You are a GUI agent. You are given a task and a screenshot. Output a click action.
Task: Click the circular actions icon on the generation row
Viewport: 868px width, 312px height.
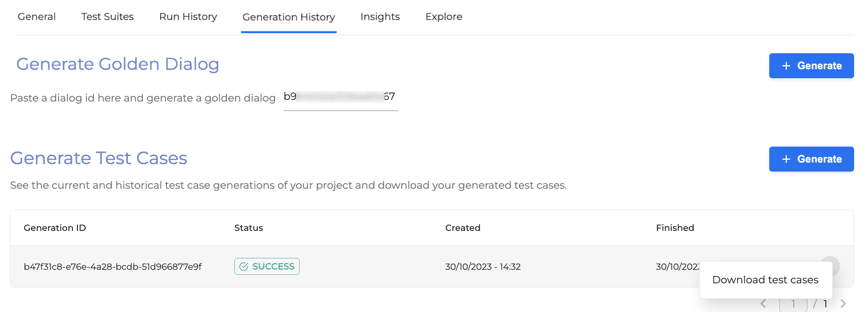(x=830, y=266)
